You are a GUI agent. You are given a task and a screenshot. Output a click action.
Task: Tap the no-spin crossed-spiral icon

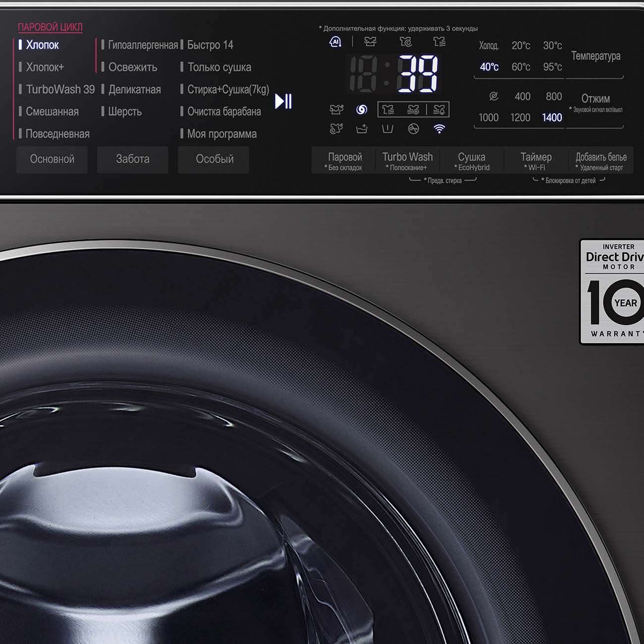pos(493,97)
